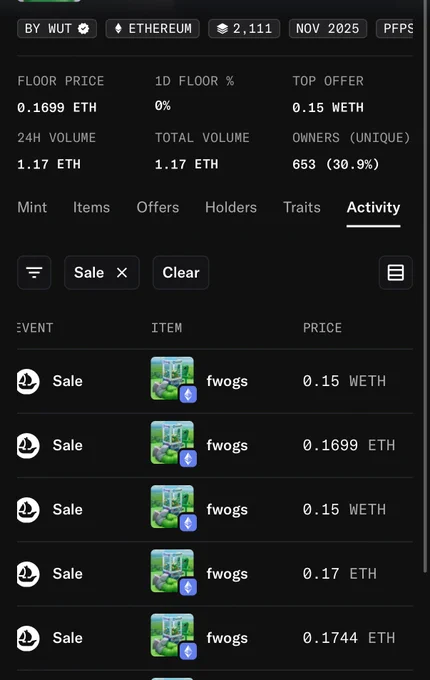Click OpenSea icon on 0.1699 ETH sale row
This screenshot has height=680, width=430.
(28, 446)
